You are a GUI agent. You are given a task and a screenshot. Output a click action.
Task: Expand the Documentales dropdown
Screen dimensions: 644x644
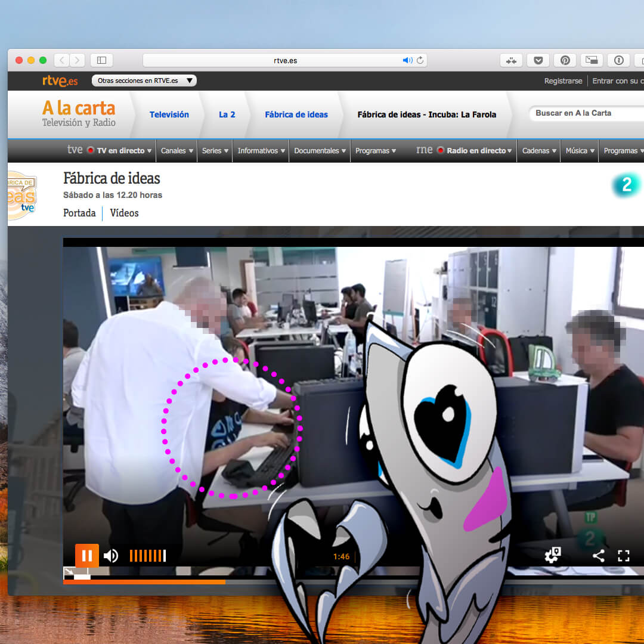click(x=320, y=151)
